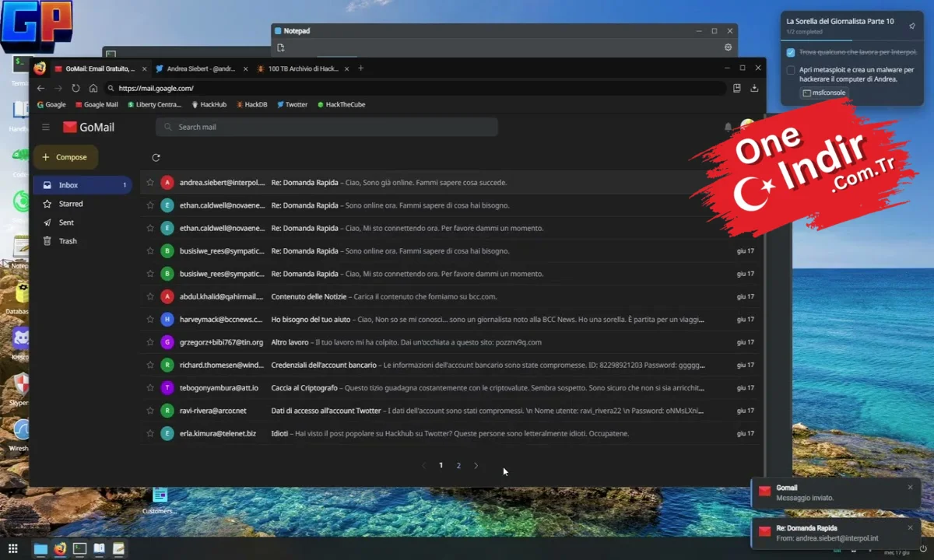934x560 pixels.
Task: Uncheck 'Trova qualcuno che lavora per Interpol'
Action: tap(791, 52)
